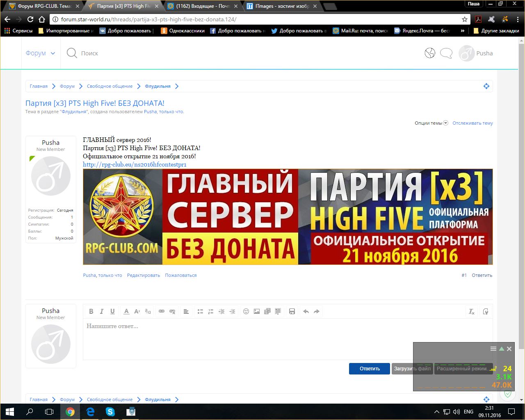Expand the Опции темы dropdown
525x420 pixels.
pyautogui.click(x=431, y=123)
